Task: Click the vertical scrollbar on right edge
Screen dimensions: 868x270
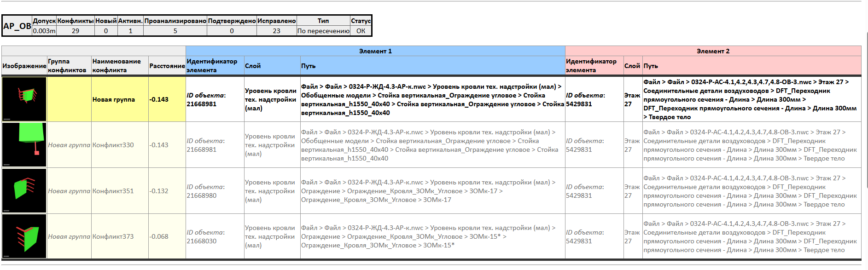Action: click(x=866, y=110)
